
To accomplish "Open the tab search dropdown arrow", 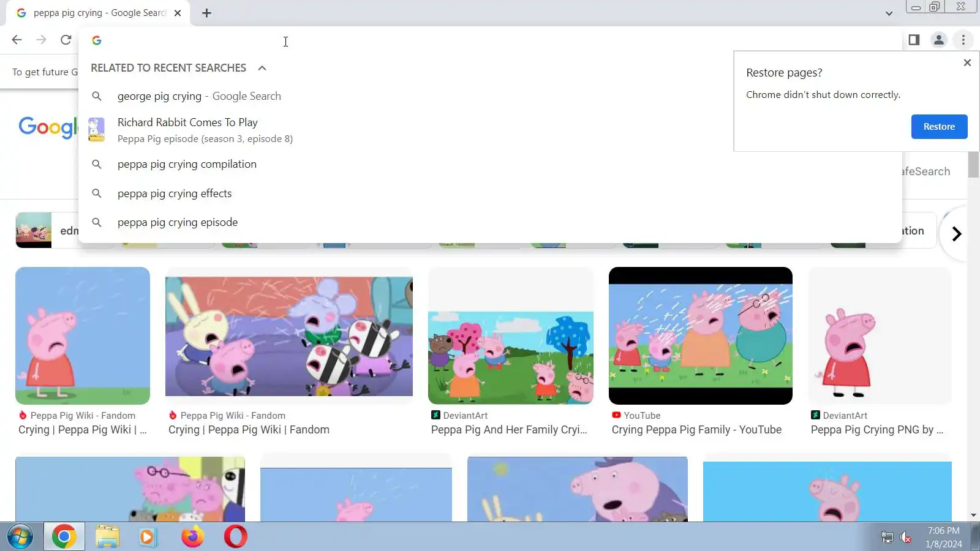I will 889,13.
